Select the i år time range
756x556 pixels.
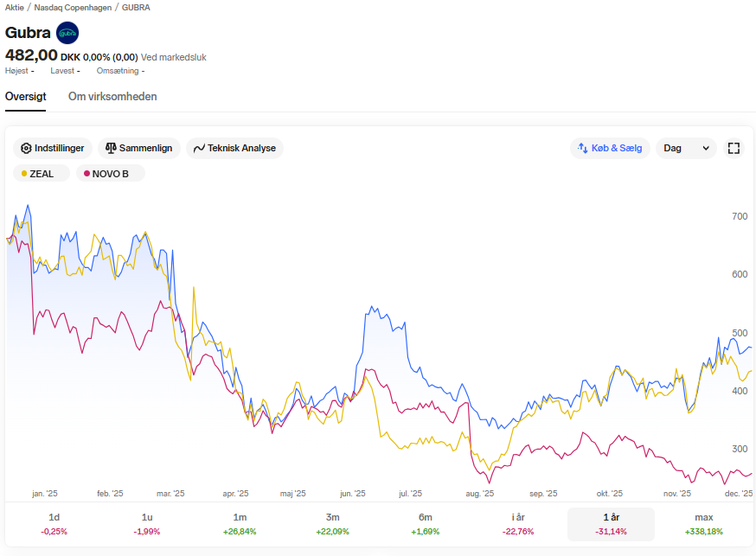coord(518,524)
